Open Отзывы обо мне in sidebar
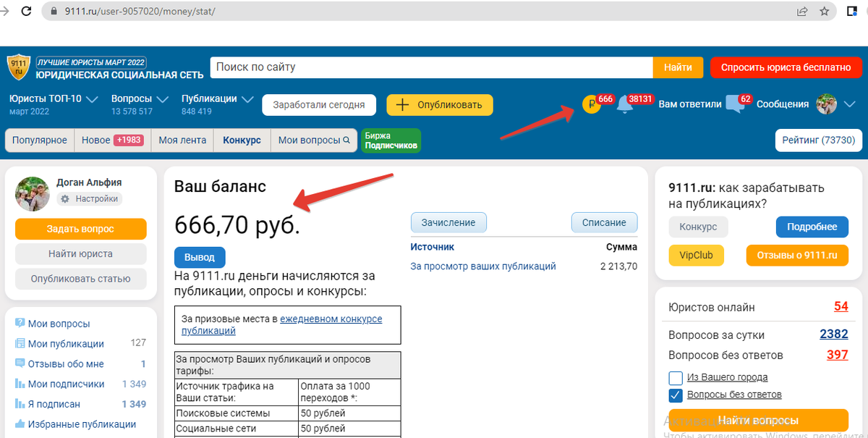This screenshot has width=868, height=438. coord(66,364)
